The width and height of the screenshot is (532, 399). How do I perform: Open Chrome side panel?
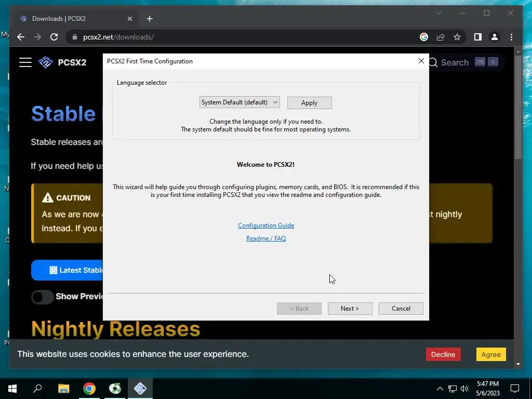(478, 37)
